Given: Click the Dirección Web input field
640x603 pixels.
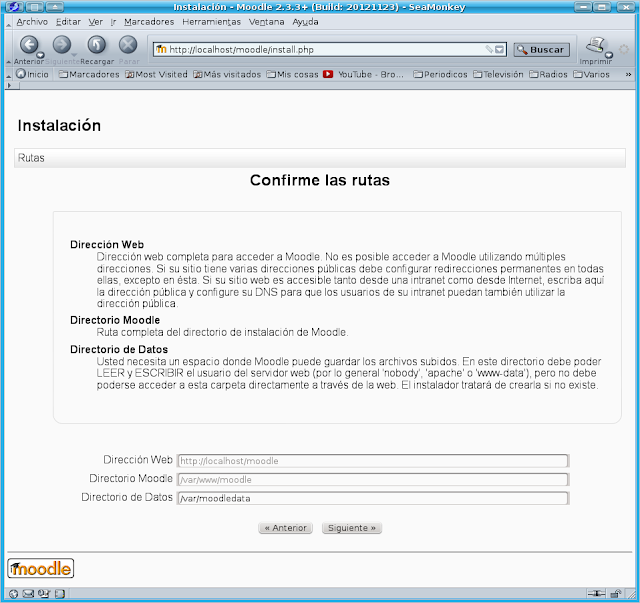Looking at the screenshot, I should tap(373, 461).
